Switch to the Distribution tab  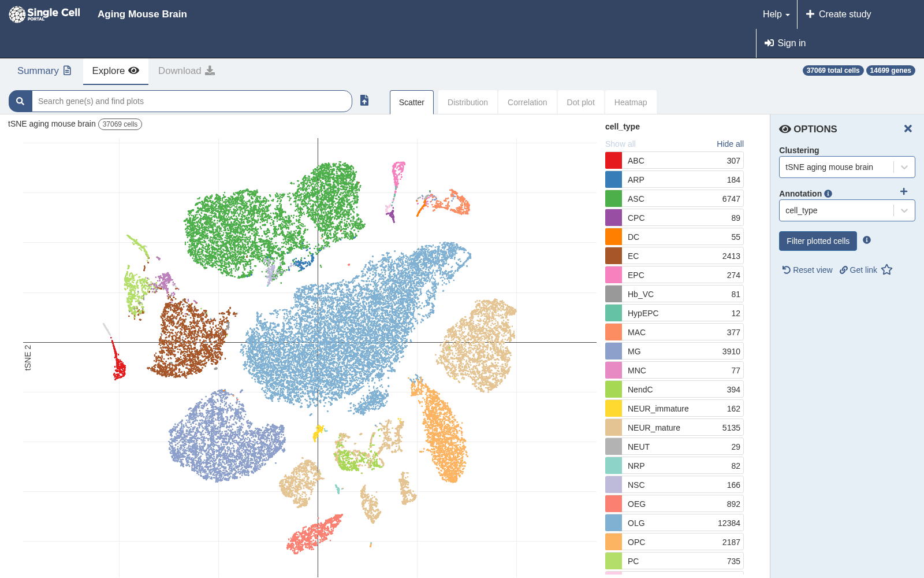point(468,102)
